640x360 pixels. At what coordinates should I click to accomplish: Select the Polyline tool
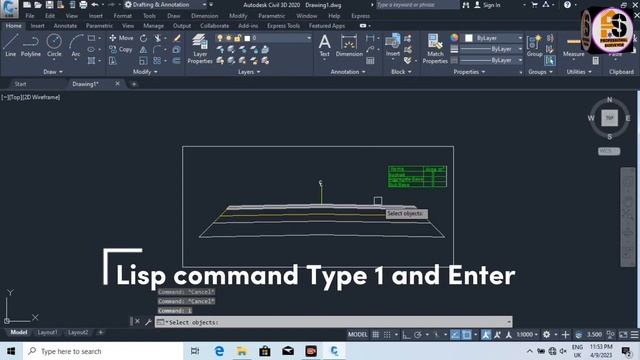(31, 45)
